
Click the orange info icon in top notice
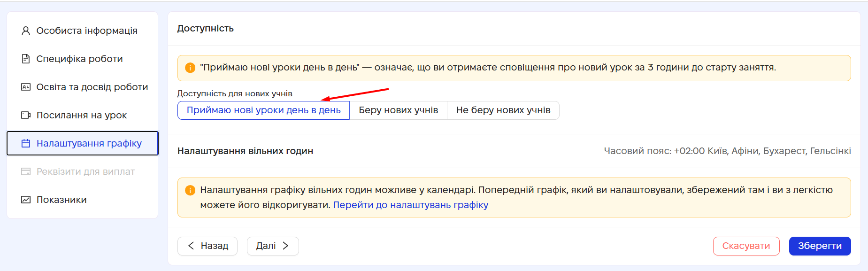tap(190, 68)
